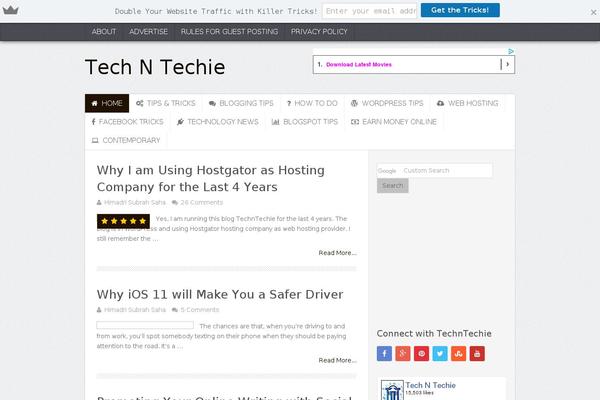
Task: Open Rules for Guest Posting
Action: (229, 32)
